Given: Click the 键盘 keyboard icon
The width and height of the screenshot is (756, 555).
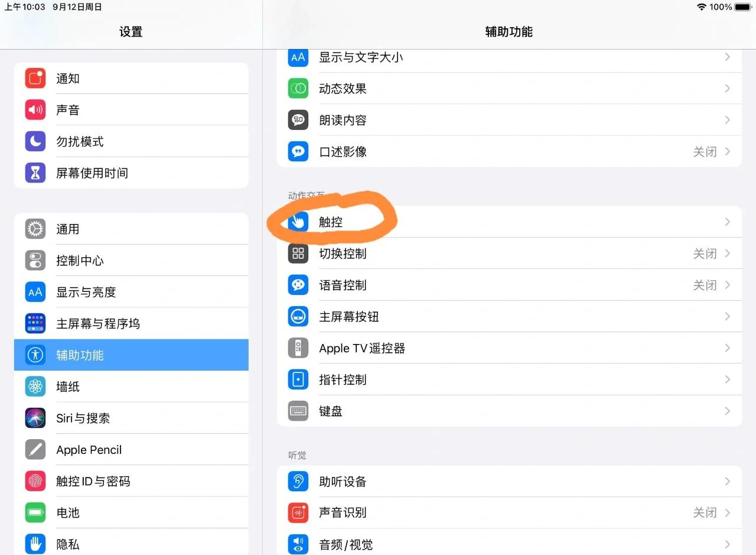Looking at the screenshot, I should [298, 411].
